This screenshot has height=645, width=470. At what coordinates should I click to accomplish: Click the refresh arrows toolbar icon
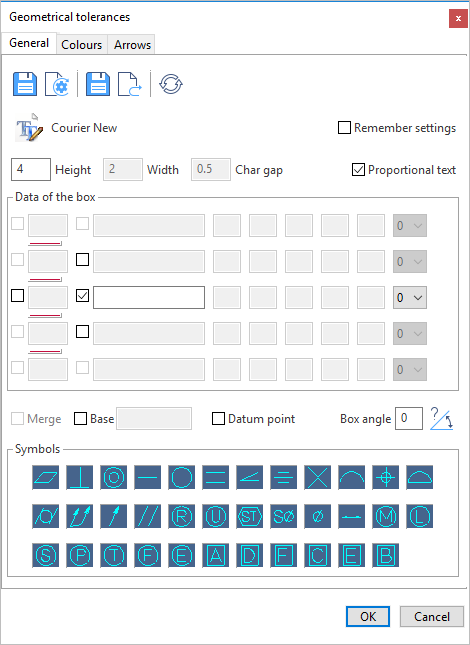click(171, 84)
